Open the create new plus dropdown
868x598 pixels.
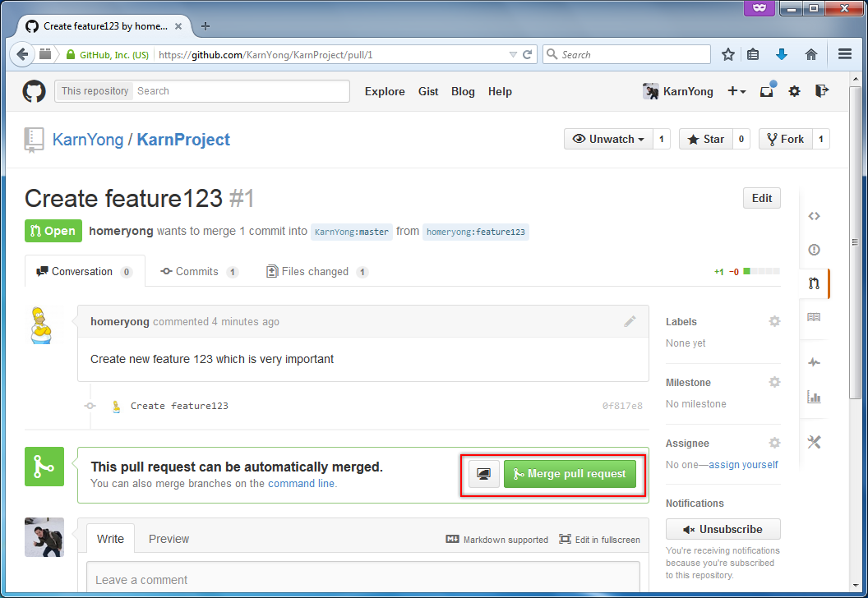(736, 91)
